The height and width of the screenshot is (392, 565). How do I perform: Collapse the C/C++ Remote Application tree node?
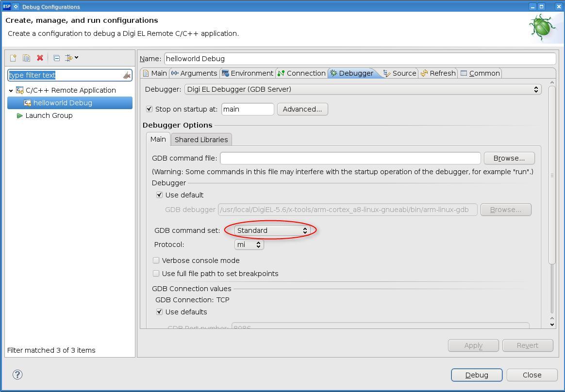click(x=11, y=90)
